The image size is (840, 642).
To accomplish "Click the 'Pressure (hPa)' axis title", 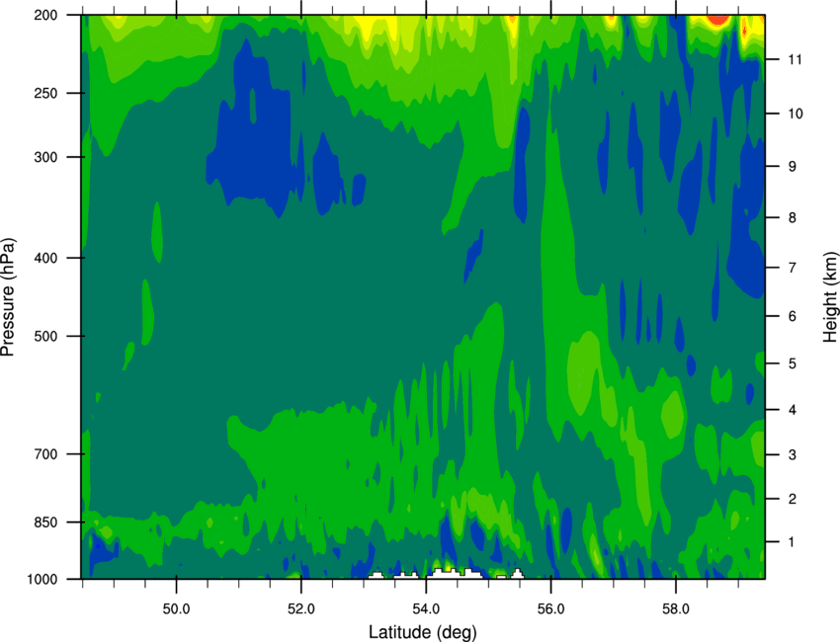I will (x=8, y=297).
